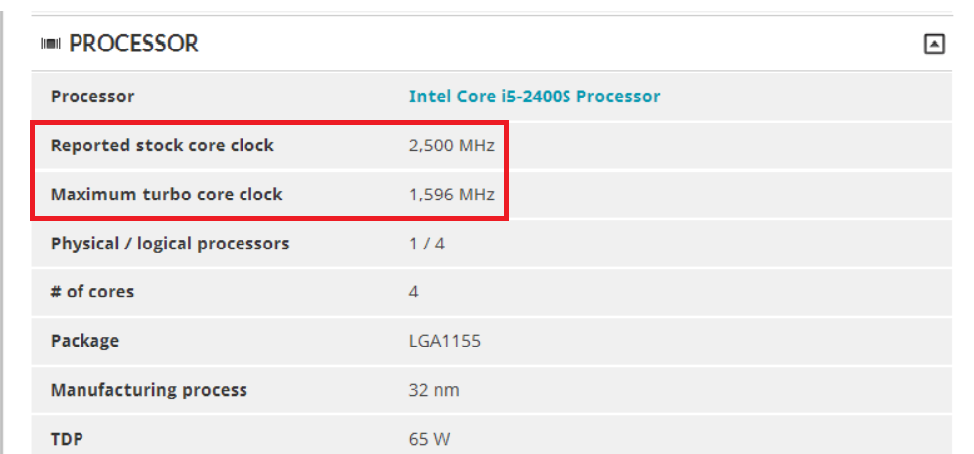Click the Reported stock core clock label
The height and width of the screenshot is (454, 974).
(162, 145)
